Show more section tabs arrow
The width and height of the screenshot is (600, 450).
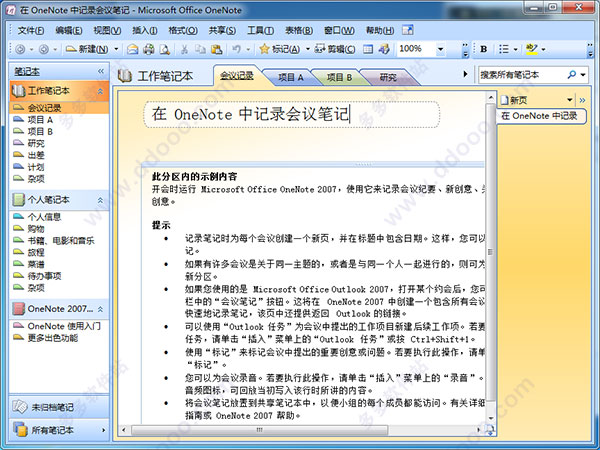click(x=465, y=74)
